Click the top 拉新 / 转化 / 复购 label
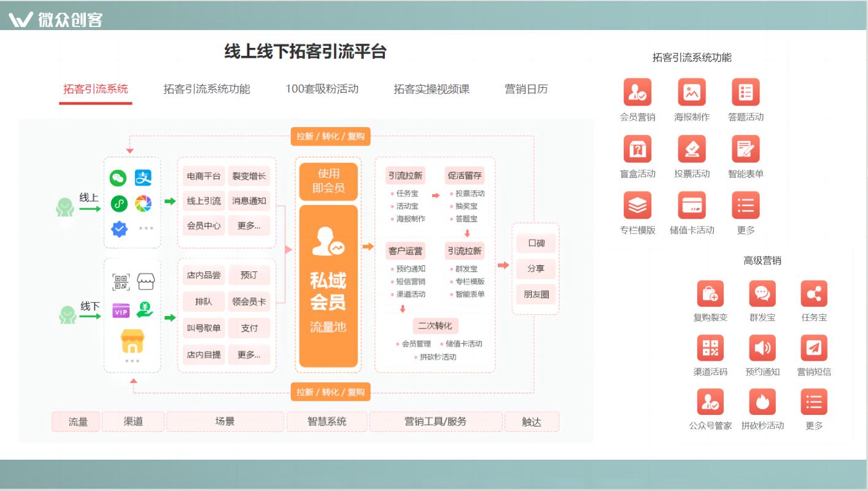 click(x=330, y=136)
